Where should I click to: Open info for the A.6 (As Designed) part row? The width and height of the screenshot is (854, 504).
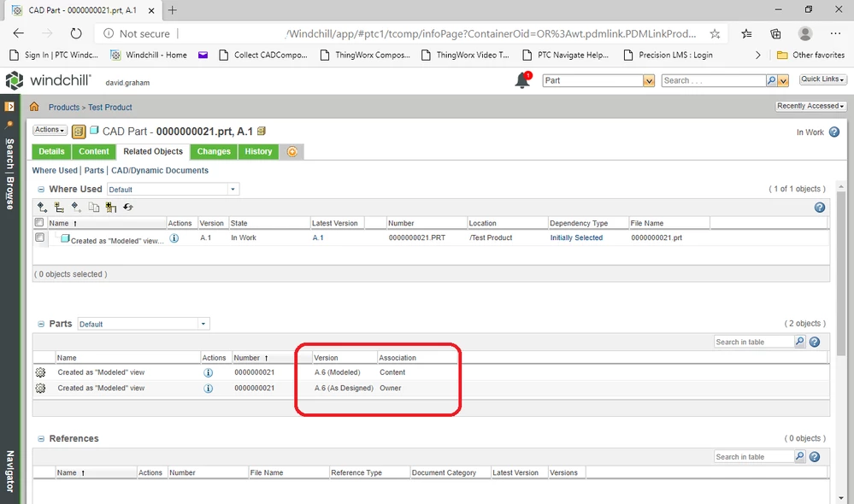click(208, 389)
